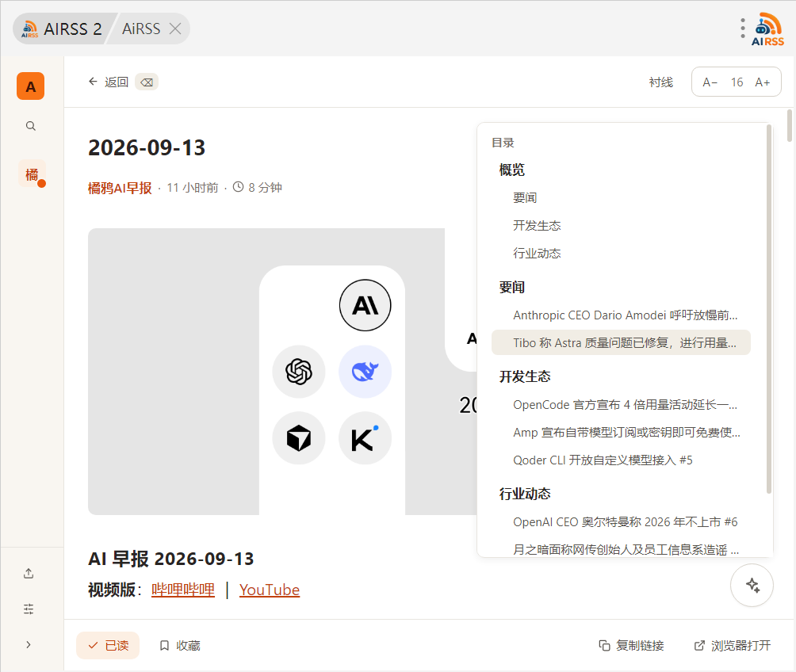The image size is (796, 672).
Task: Toggle the 已读 read status
Action: click(x=108, y=646)
